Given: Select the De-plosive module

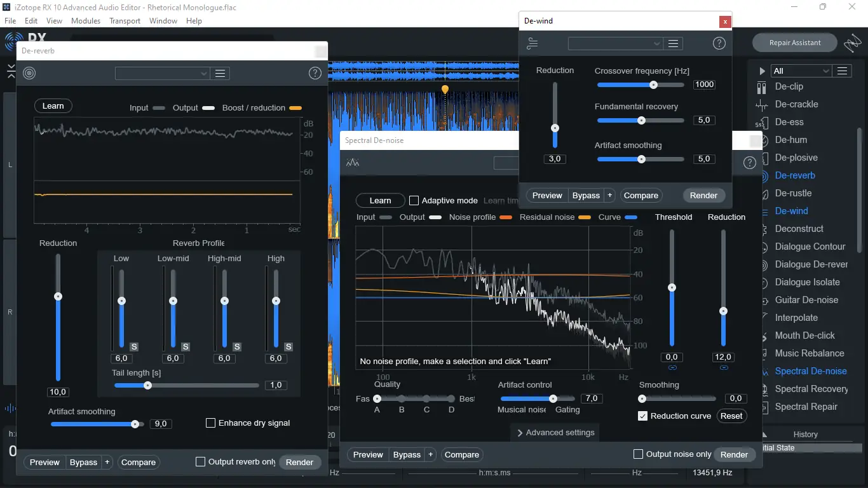Looking at the screenshot, I should 796,158.
